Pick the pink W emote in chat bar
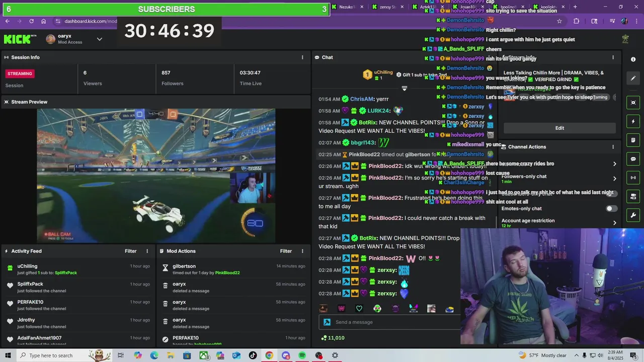The width and height of the screenshot is (644, 362). 342,309
